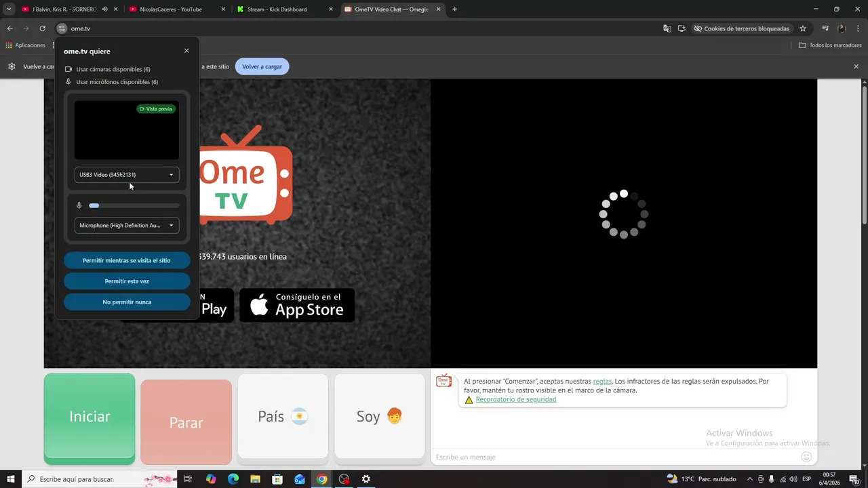This screenshot has width=868, height=488.
Task: Open the Windows Start button
Action: [x=10, y=479]
